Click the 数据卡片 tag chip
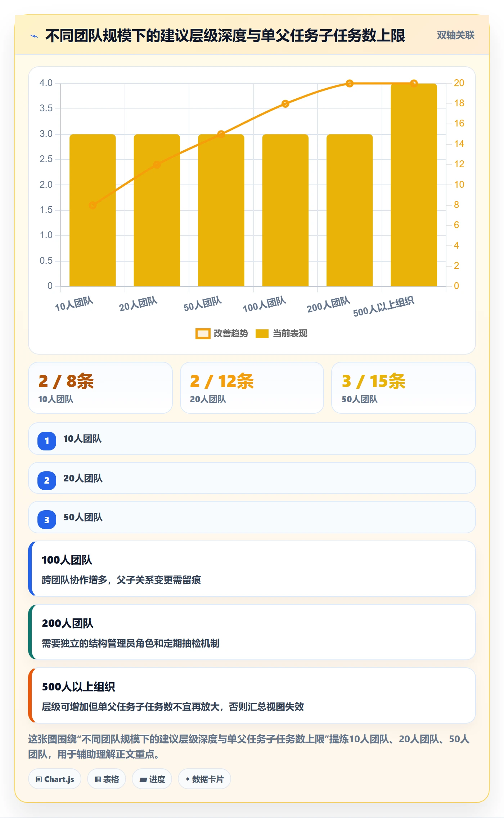 coord(204,779)
